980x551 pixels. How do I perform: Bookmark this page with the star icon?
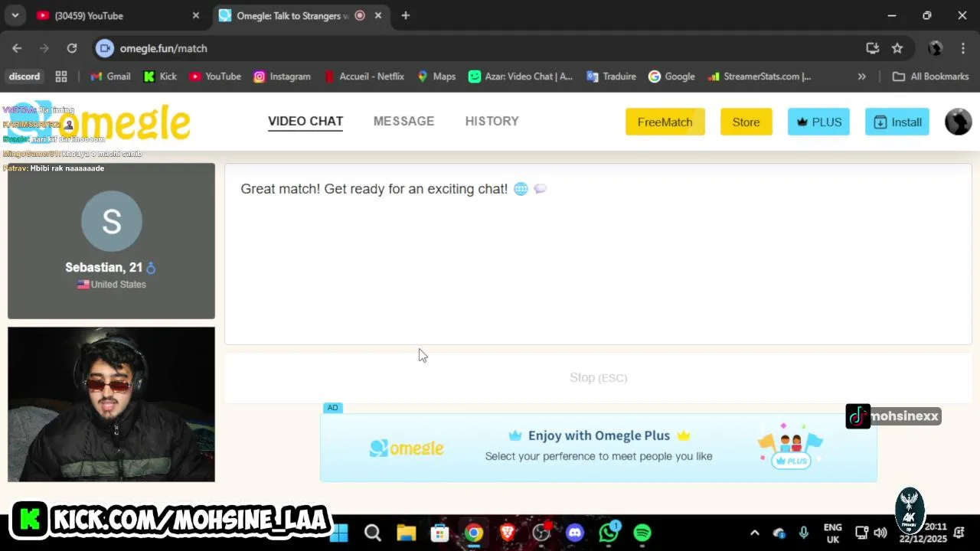coord(897,48)
